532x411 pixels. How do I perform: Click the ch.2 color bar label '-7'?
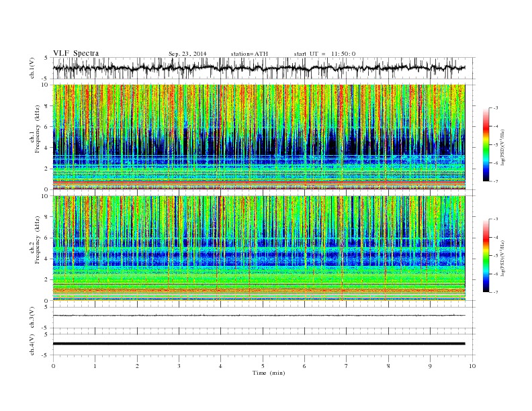tap(495, 292)
